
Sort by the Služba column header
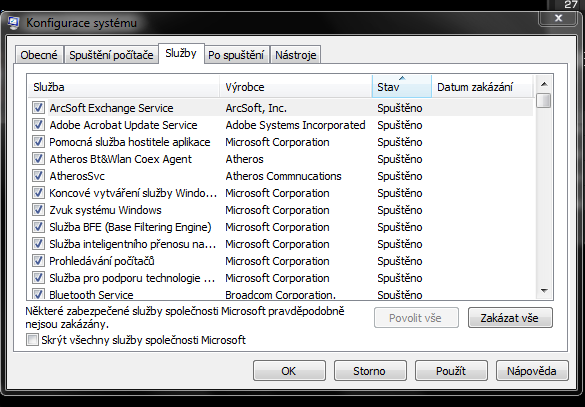123,87
